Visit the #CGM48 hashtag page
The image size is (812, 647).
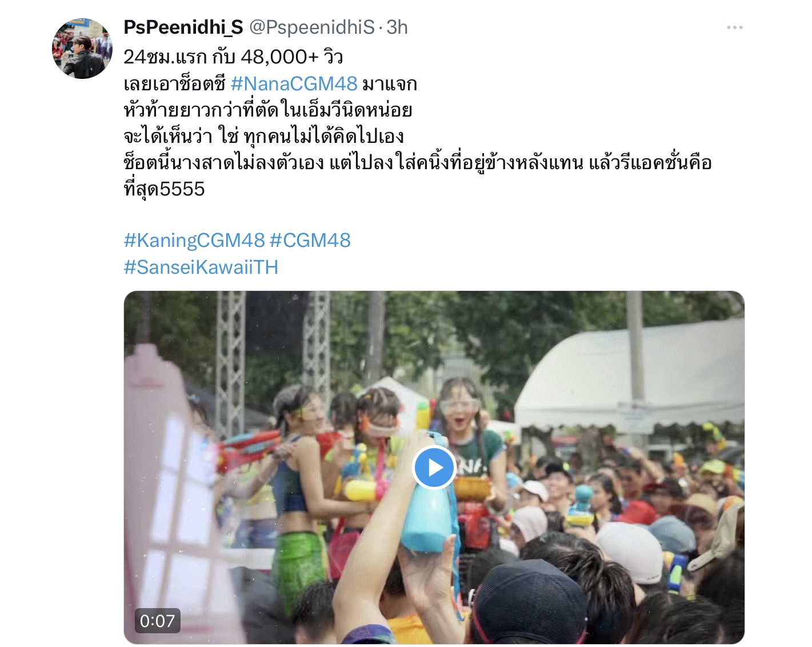click(x=310, y=241)
